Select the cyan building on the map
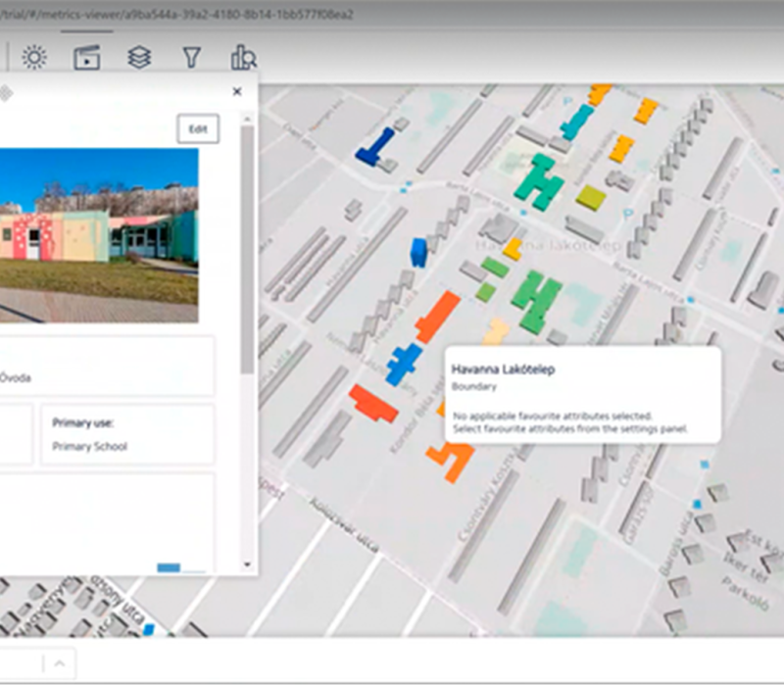Image resolution: width=784 pixels, height=686 pixels. tap(577, 122)
